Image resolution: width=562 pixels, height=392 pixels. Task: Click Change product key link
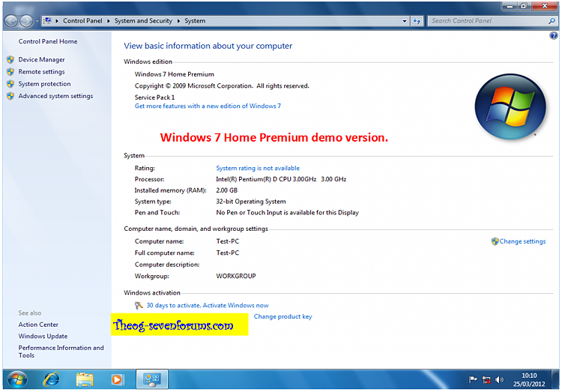click(282, 317)
